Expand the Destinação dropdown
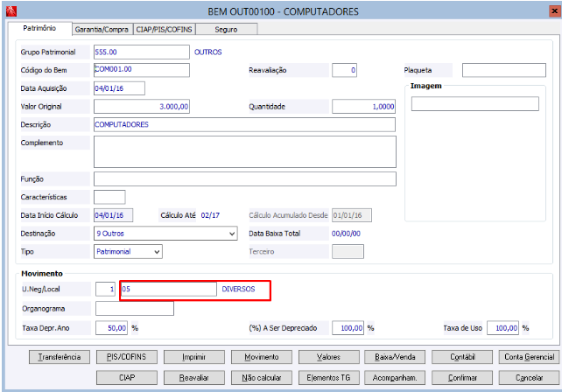This screenshot has height=392, width=562. [232, 234]
